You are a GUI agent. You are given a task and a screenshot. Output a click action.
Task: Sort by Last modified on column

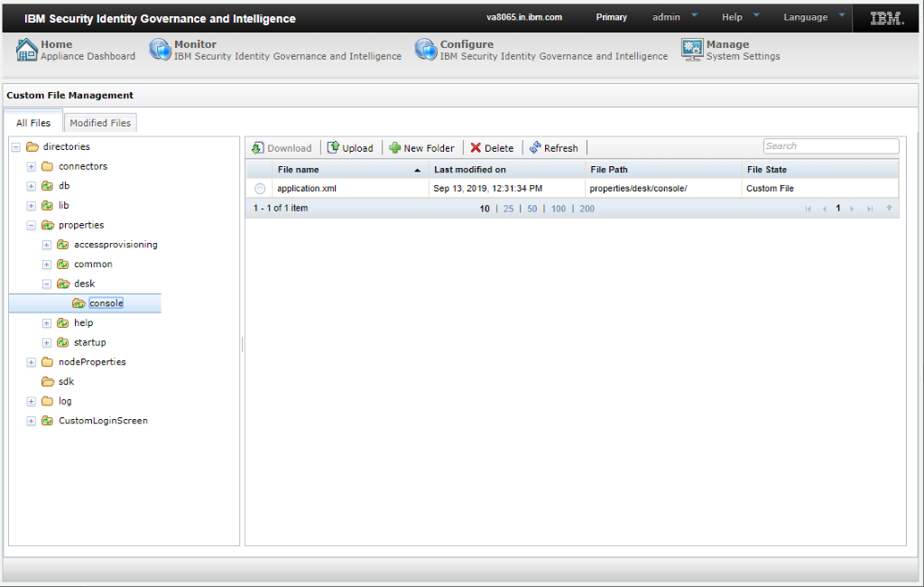coord(507,169)
